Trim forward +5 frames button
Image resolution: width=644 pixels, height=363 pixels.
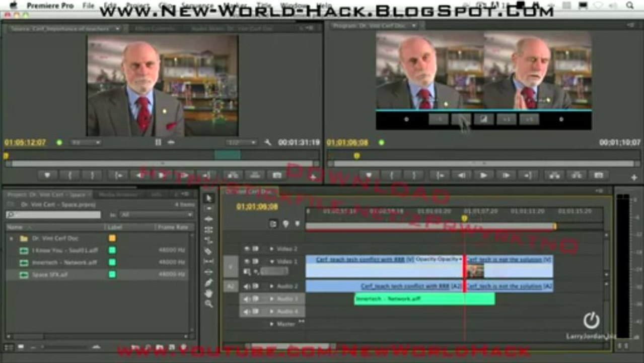coord(529,119)
